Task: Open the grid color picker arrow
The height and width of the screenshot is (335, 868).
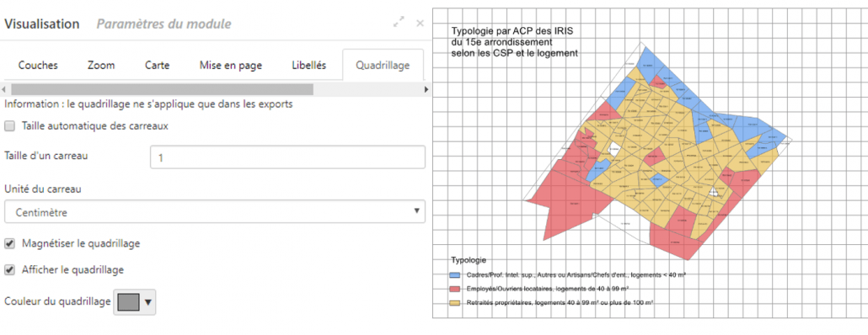Action: (147, 302)
